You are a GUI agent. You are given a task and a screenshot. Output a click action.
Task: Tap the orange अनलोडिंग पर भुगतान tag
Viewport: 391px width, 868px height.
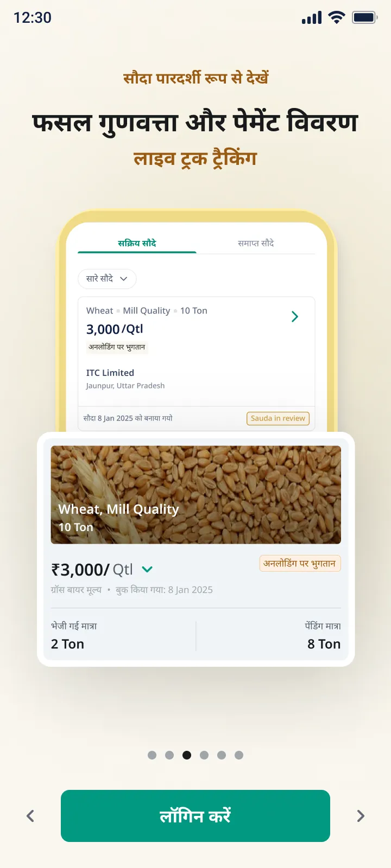300,564
